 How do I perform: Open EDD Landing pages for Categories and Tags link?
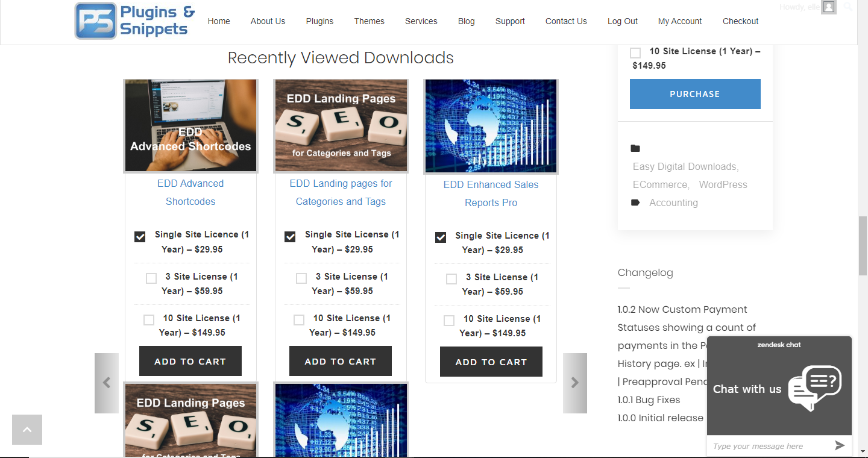(x=341, y=192)
